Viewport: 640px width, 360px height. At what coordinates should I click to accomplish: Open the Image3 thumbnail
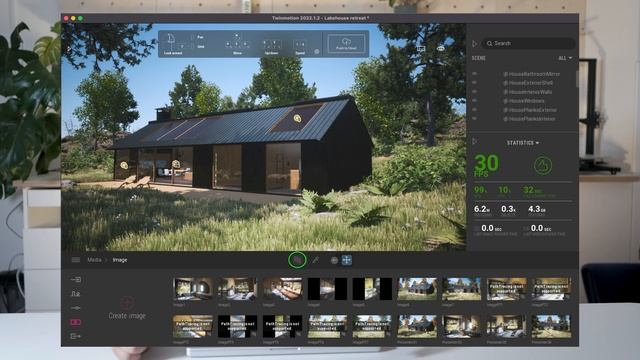[x=282, y=289]
